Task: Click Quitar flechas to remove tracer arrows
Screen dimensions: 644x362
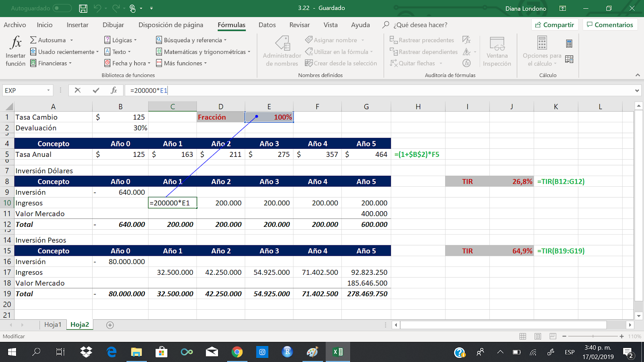Action: coord(415,63)
